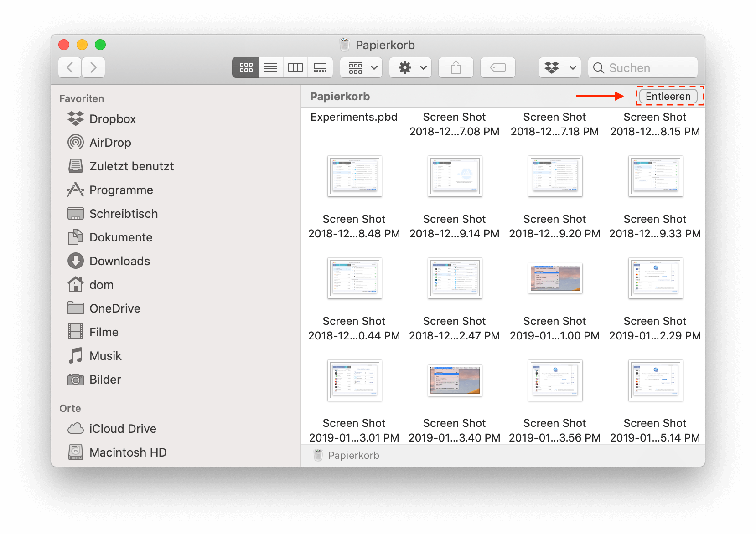Open the action gear dropdown menu
This screenshot has height=534, width=756.
pos(410,67)
